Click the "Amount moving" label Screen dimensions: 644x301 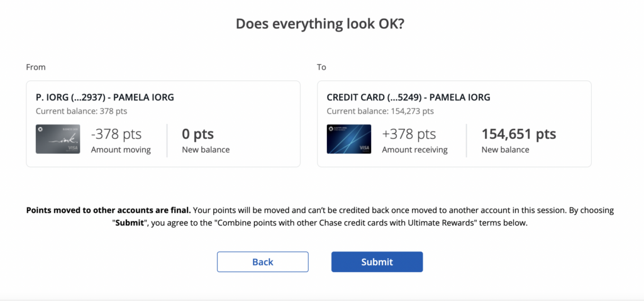click(121, 150)
